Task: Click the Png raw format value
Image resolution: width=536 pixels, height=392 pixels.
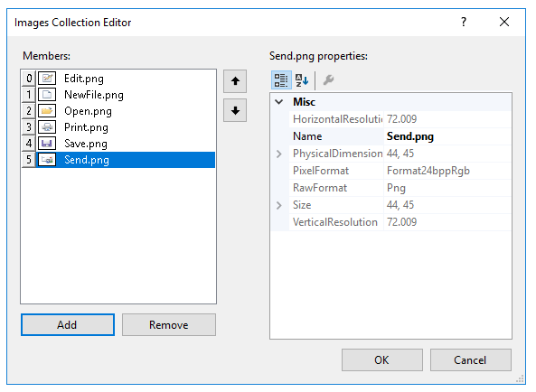Action: click(396, 188)
